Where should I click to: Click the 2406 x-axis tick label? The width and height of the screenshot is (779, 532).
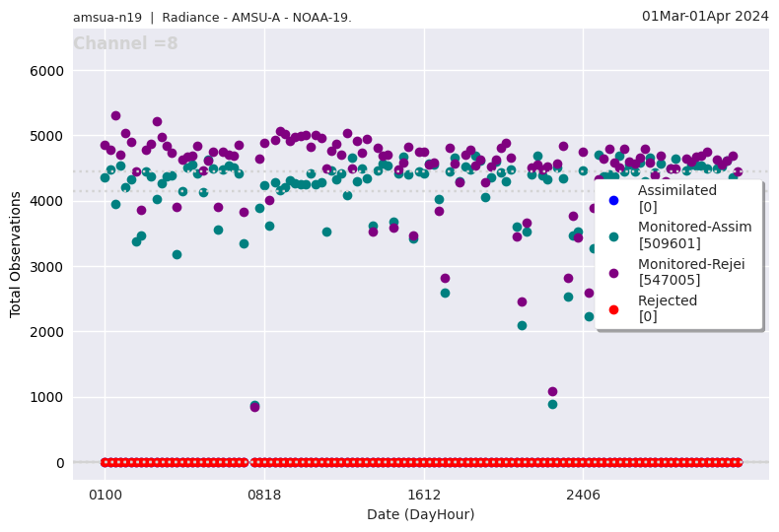(x=583, y=496)
